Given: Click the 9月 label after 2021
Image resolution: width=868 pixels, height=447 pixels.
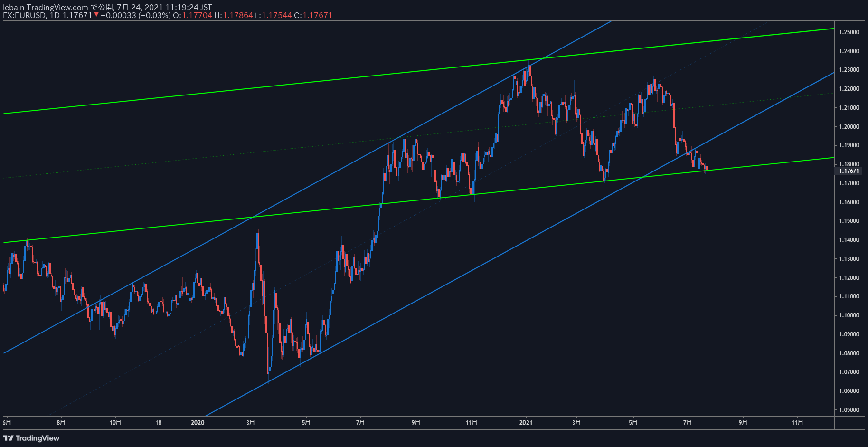Looking at the screenshot, I should (x=743, y=423).
